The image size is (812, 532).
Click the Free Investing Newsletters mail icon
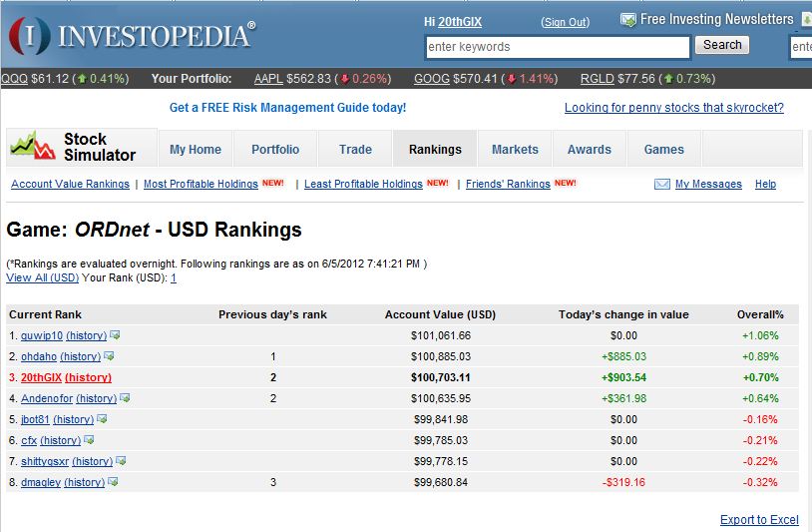pyautogui.click(x=627, y=20)
